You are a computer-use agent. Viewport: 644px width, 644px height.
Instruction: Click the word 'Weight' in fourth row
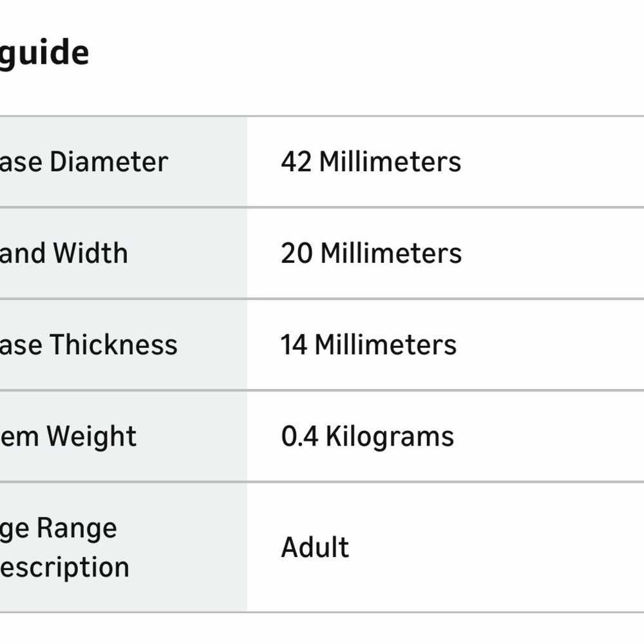(91, 437)
